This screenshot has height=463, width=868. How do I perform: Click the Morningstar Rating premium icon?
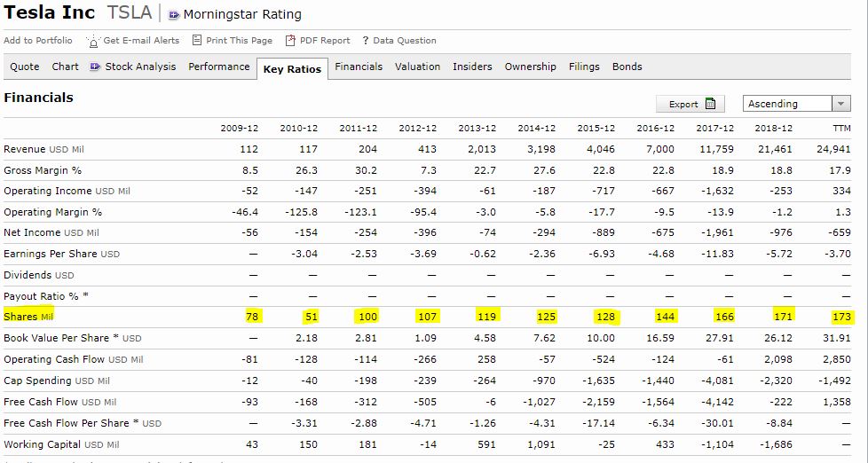tap(173, 15)
